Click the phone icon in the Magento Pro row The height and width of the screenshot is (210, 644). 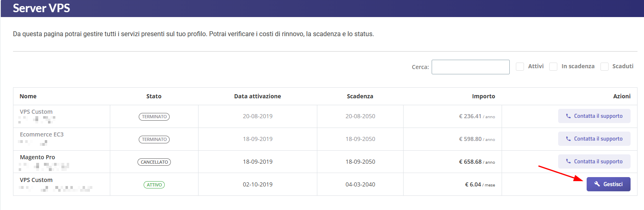pos(568,161)
